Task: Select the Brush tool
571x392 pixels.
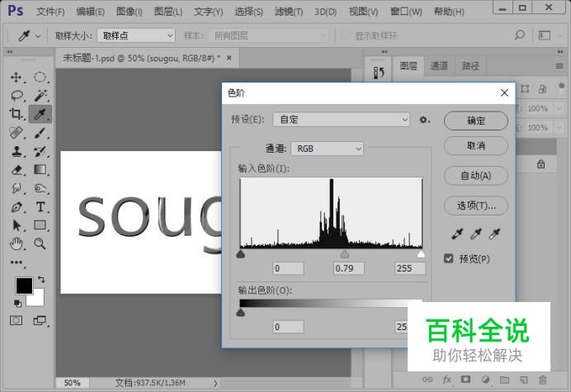Action: tap(40, 133)
